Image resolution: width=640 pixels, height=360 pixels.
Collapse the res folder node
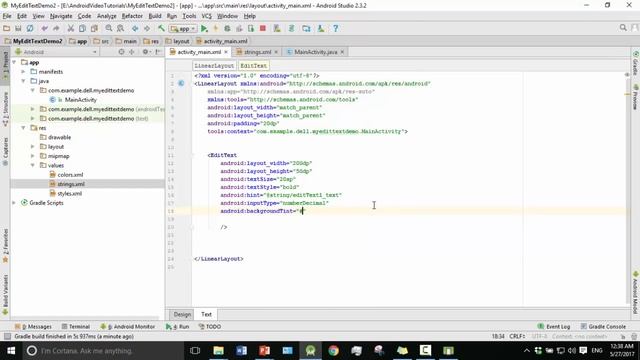[x=24, y=128]
